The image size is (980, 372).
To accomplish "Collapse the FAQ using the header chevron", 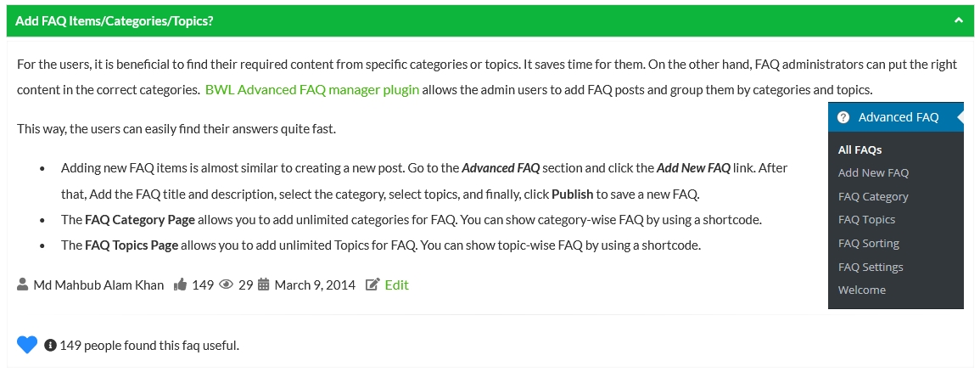I will (x=959, y=20).
